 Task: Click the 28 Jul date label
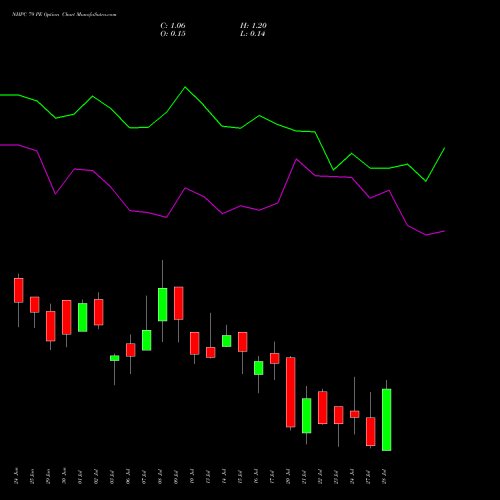point(384,476)
